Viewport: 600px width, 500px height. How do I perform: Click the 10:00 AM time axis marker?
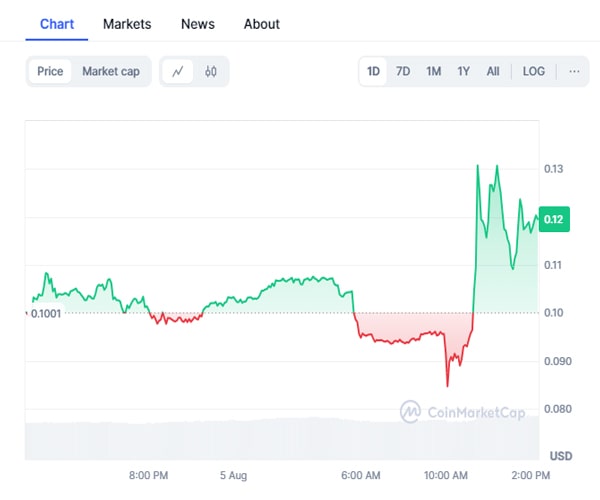click(446, 474)
